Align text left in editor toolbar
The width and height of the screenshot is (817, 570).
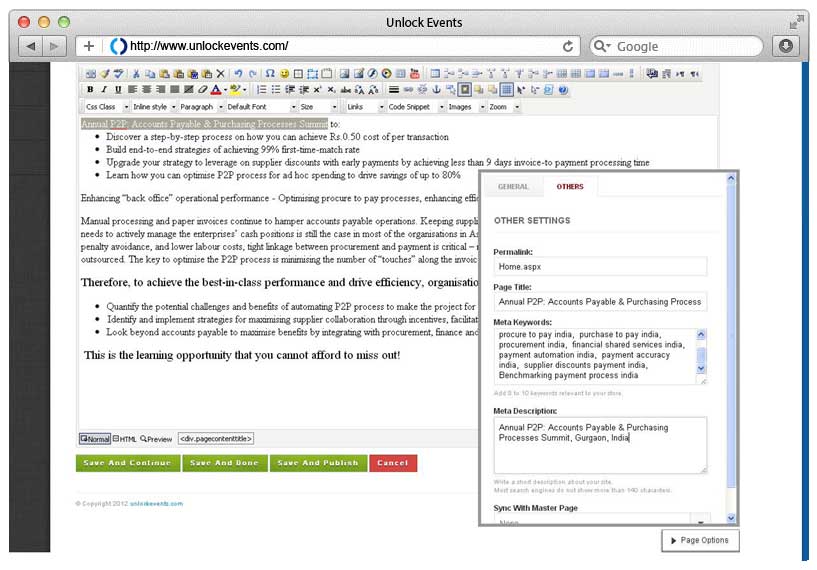(132, 90)
